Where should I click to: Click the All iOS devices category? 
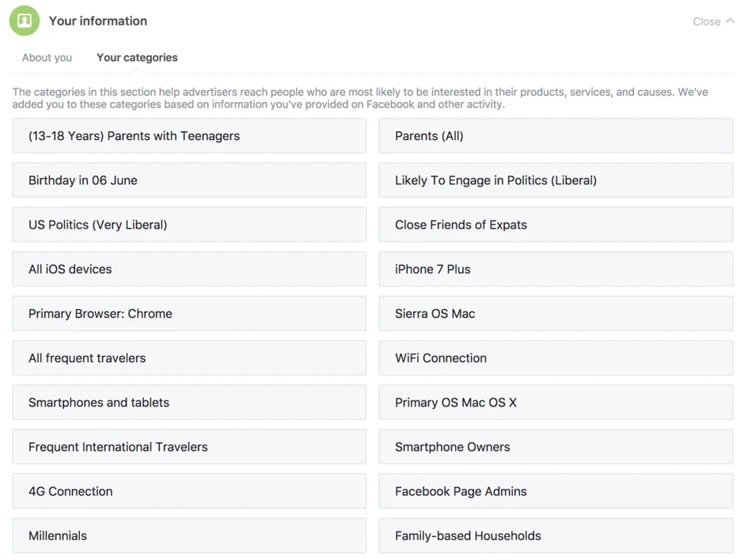(189, 269)
